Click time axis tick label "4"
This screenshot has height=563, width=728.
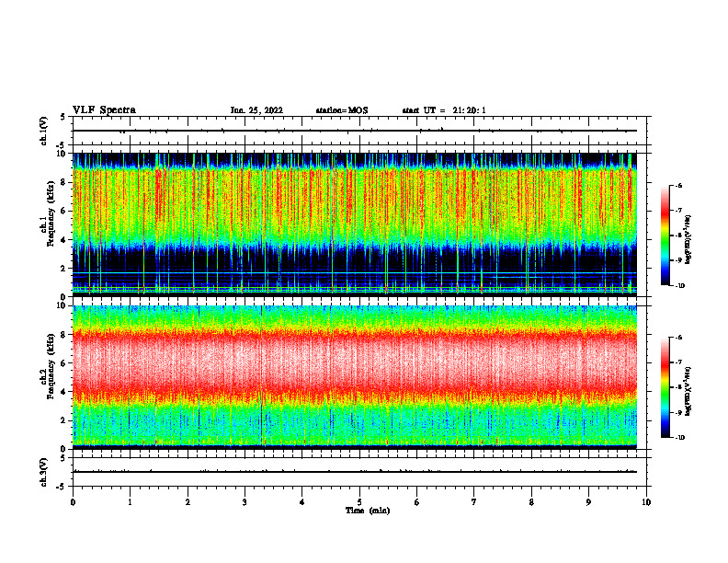pos(302,502)
